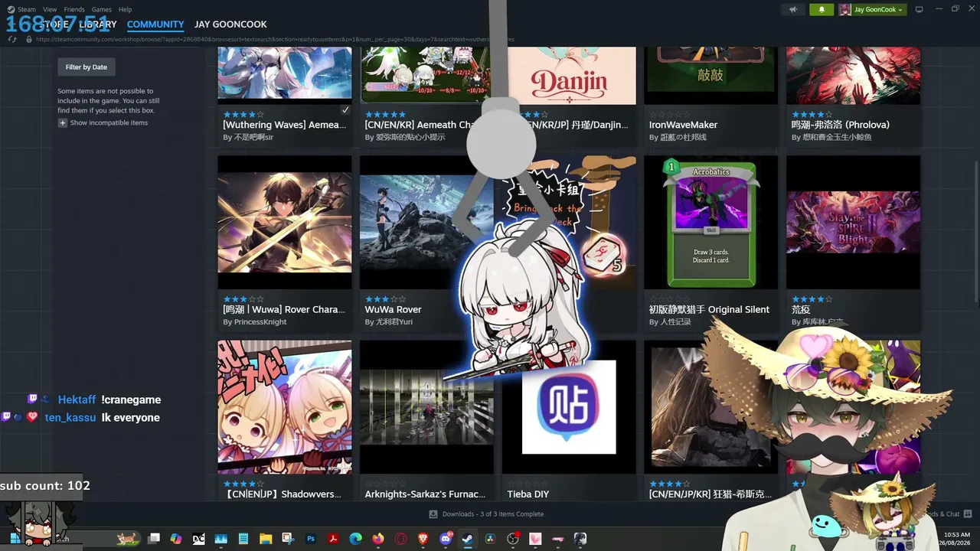Toggle Show incompatible items checkbox
Viewport: 980px width, 551px height.
pos(63,122)
